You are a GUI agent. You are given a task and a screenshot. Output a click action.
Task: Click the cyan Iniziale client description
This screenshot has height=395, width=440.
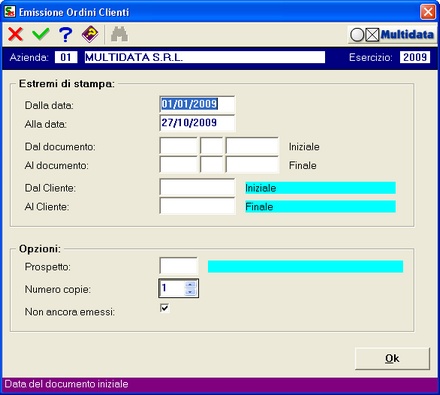pos(320,188)
